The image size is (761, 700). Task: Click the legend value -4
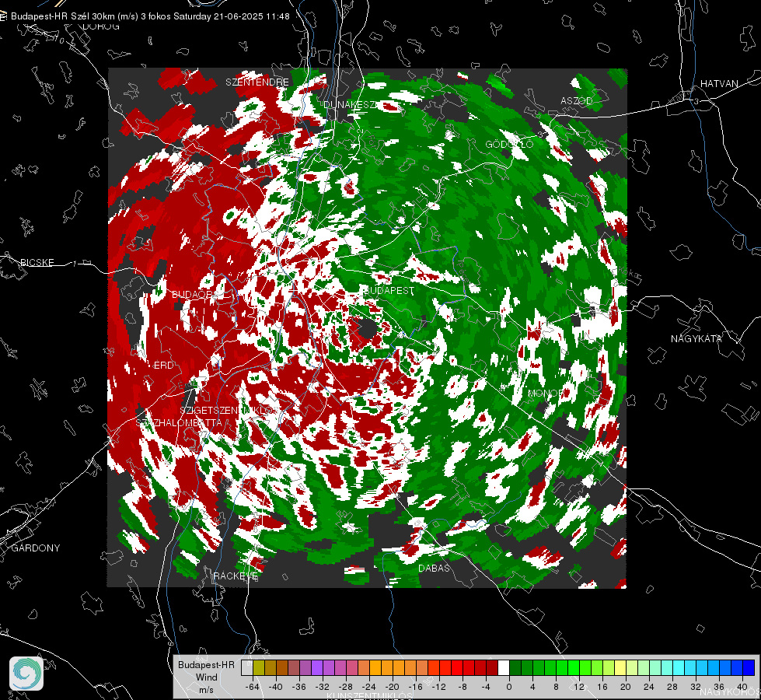click(486, 687)
